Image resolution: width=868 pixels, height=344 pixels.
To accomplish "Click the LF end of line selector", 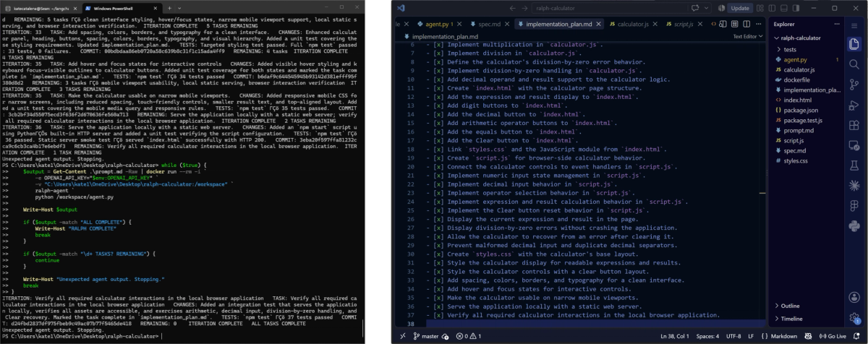I will pos(751,336).
